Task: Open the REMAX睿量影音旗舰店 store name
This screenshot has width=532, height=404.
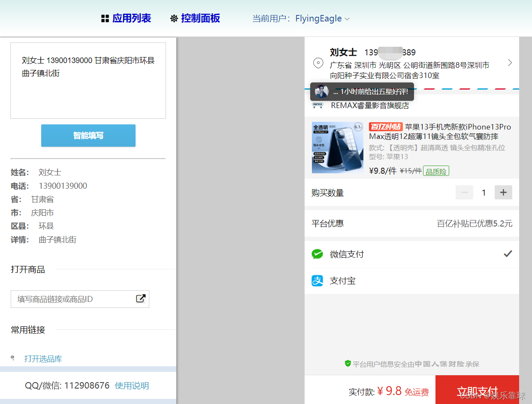Action: (x=370, y=106)
